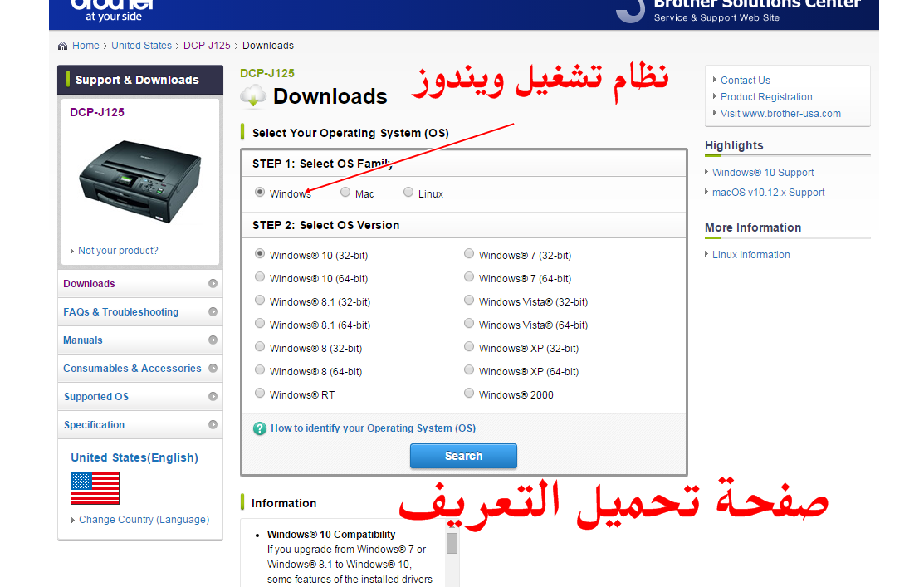Choose Windows 8.1 (64-bit) option
Image resolution: width=924 pixels, height=587 pixels.
tap(259, 324)
